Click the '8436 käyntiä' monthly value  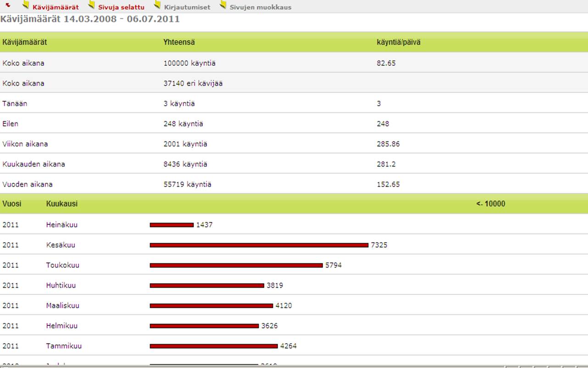pos(185,164)
